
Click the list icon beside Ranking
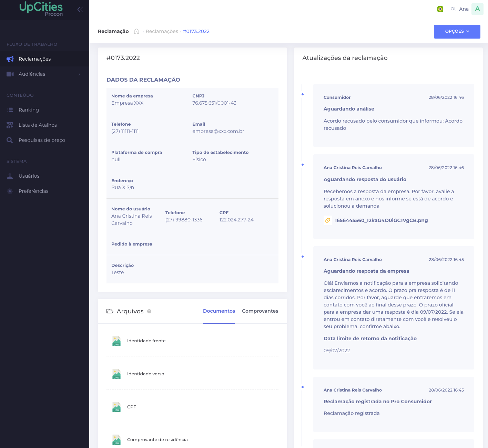pyautogui.click(x=10, y=110)
